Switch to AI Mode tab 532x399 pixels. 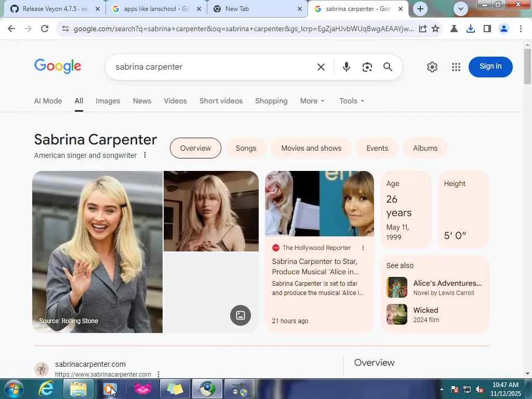pyautogui.click(x=48, y=101)
